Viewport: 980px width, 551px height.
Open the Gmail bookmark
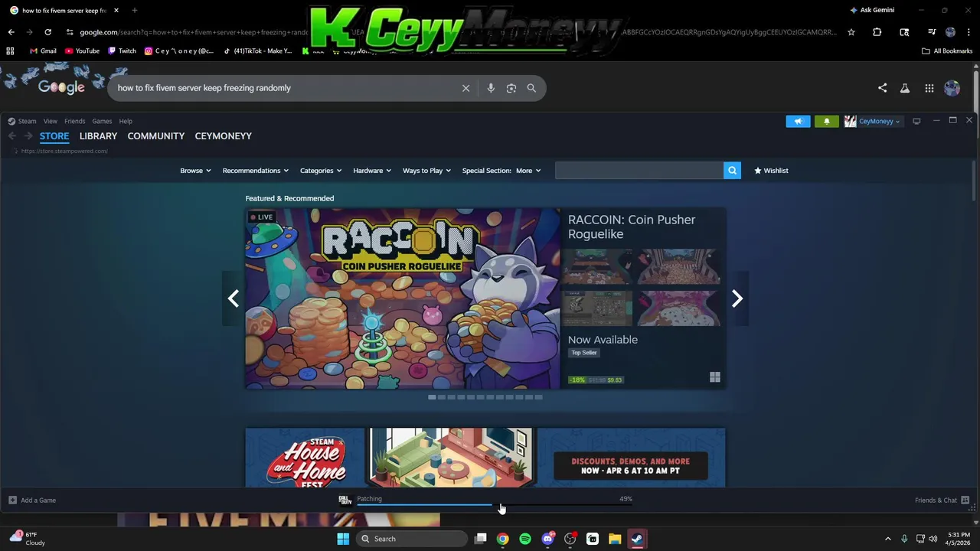pos(43,51)
